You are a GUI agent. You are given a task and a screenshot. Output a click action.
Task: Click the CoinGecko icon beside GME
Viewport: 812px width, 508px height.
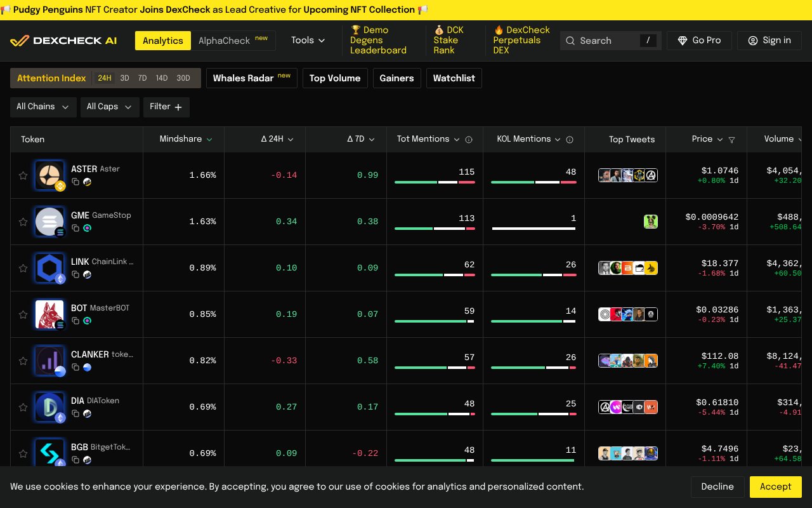[87, 228]
